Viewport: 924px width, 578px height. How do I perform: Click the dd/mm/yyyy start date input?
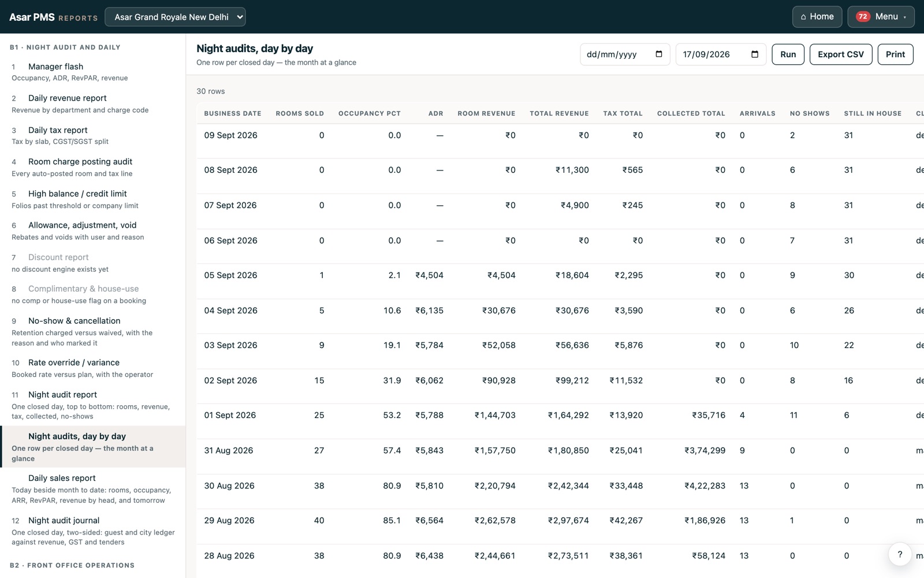click(625, 54)
